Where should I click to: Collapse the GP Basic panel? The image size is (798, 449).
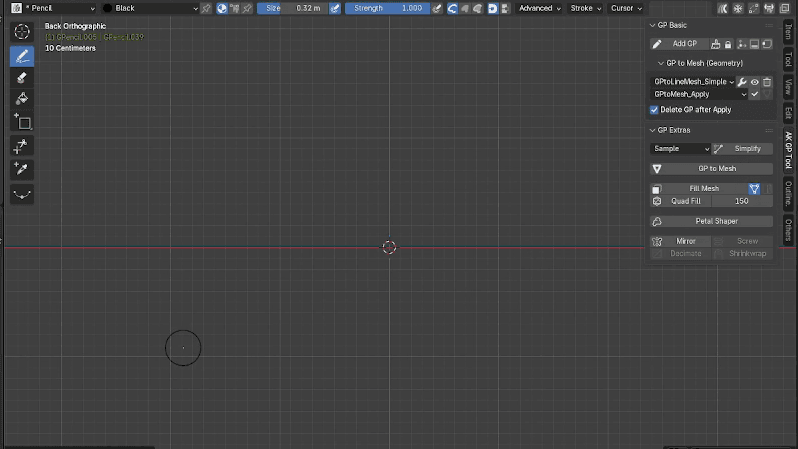[652, 25]
